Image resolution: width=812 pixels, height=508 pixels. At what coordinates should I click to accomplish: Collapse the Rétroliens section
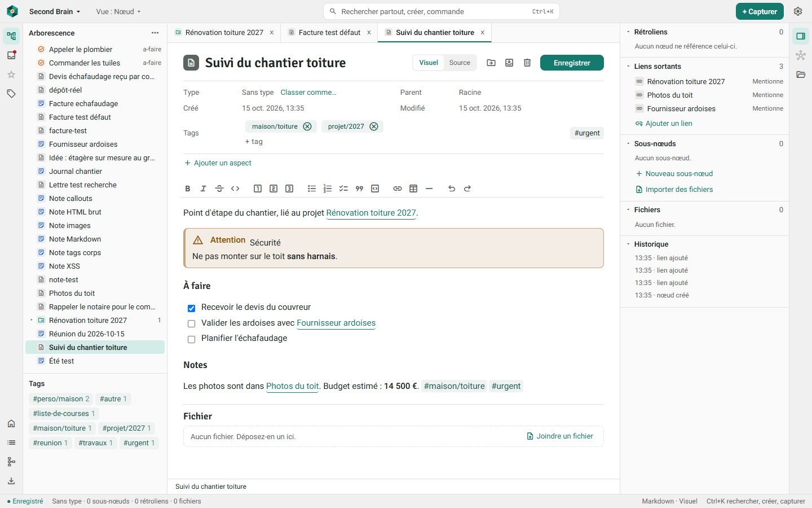tap(628, 32)
